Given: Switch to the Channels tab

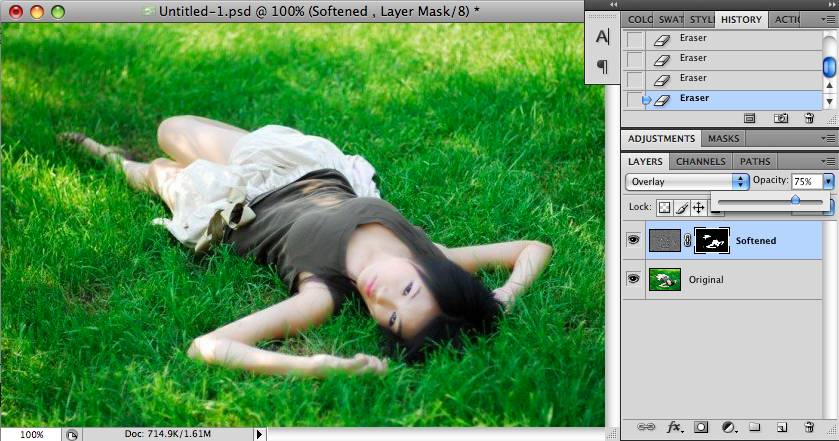Looking at the screenshot, I should pos(700,161).
